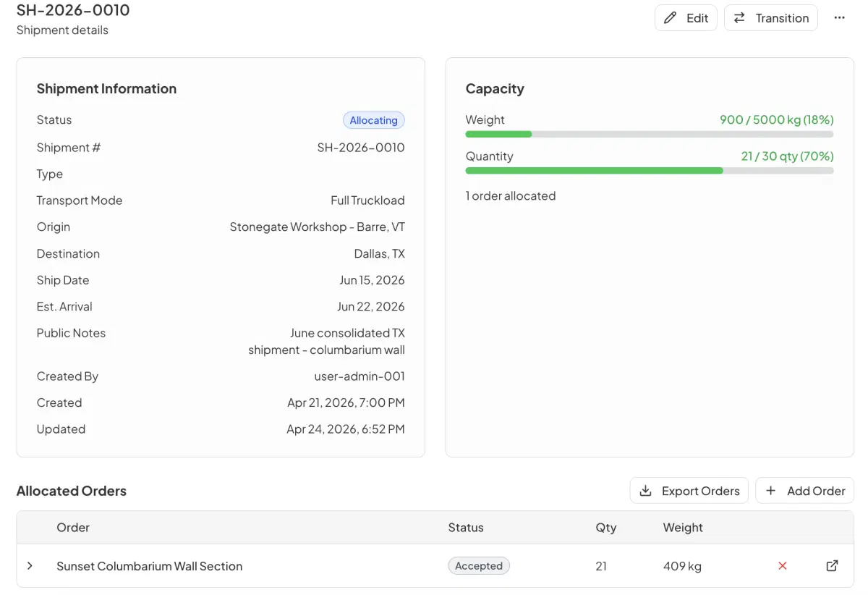The image size is (868, 595).
Task: Click the Status column header in the orders table
Action: (x=465, y=528)
